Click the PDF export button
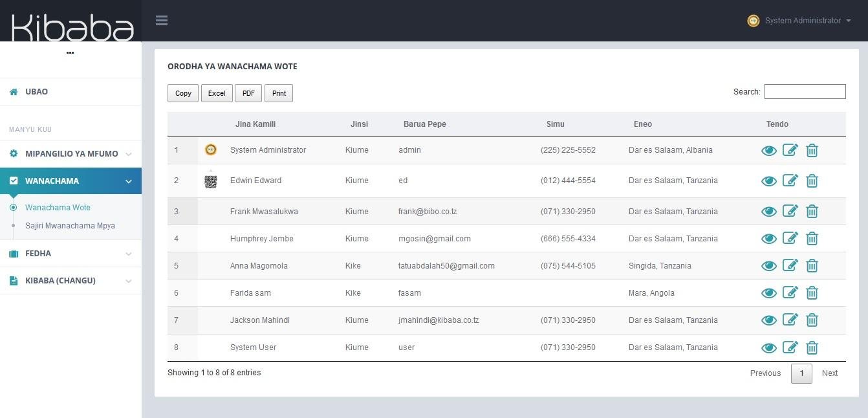The image size is (868, 418). pyautogui.click(x=248, y=93)
